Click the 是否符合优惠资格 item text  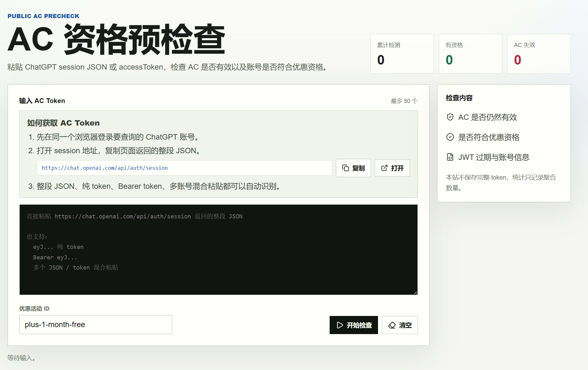489,137
